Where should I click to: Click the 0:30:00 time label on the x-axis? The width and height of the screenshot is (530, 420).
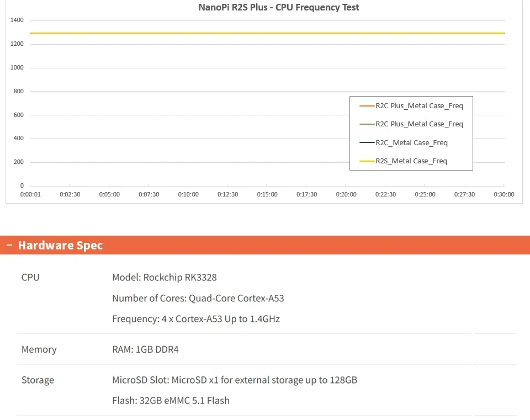coord(504,194)
